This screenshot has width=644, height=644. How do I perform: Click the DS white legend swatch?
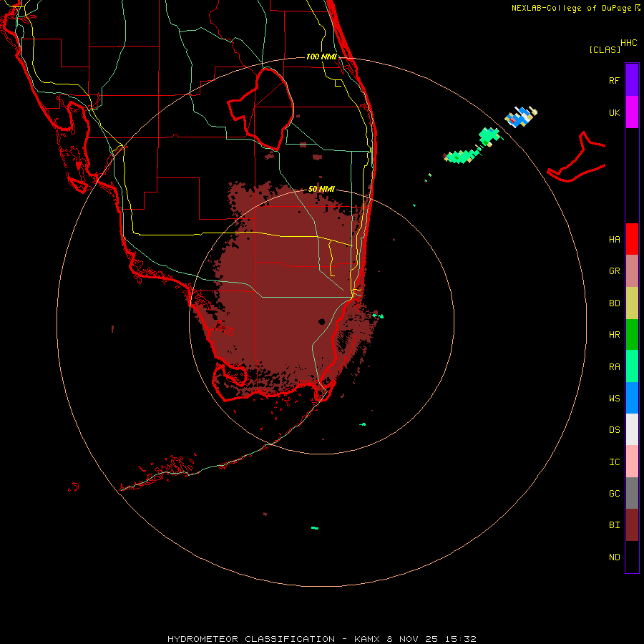pyautogui.click(x=632, y=429)
